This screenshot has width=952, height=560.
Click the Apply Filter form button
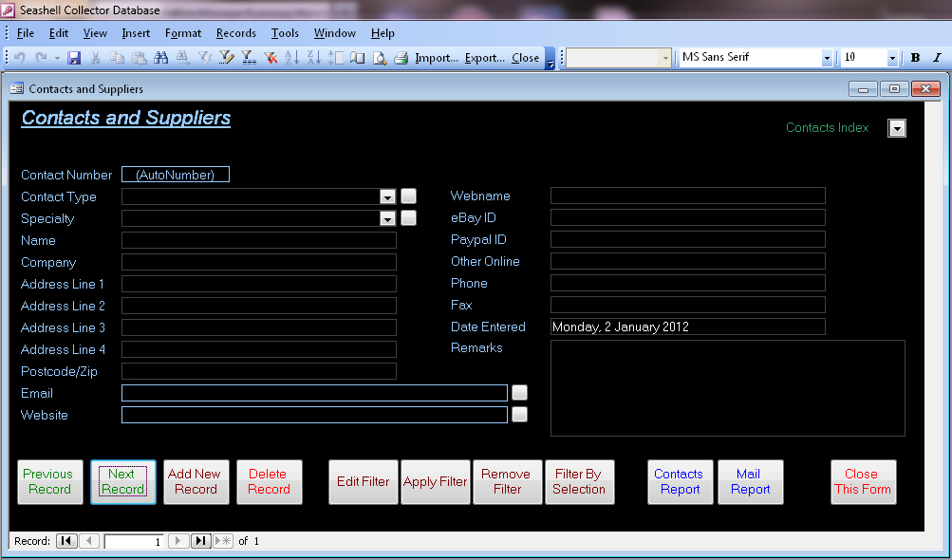(x=436, y=481)
